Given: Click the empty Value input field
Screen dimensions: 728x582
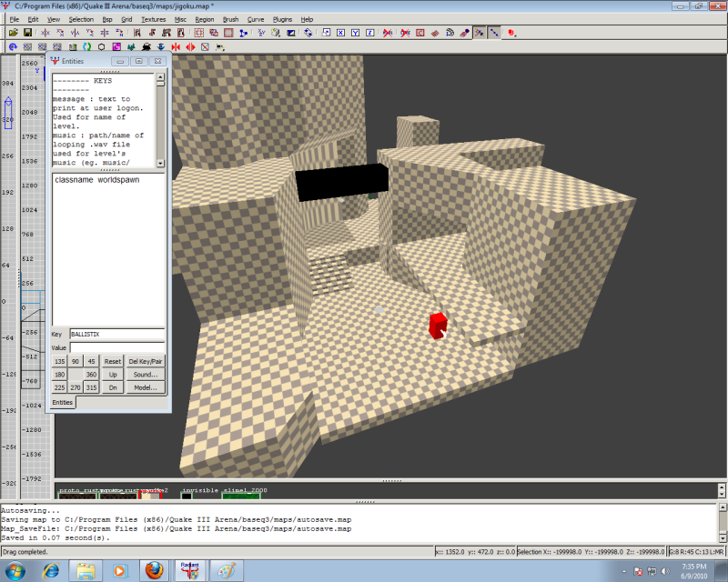Looking at the screenshot, I should (x=117, y=347).
